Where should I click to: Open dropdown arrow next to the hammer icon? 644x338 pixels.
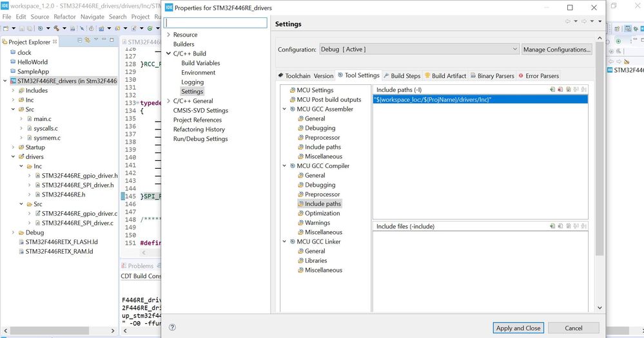click(64, 28)
